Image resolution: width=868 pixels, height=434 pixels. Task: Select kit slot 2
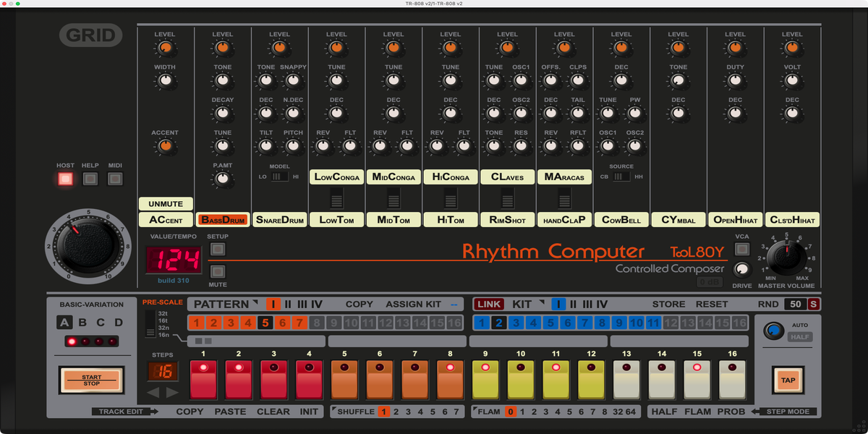[x=498, y=323]
